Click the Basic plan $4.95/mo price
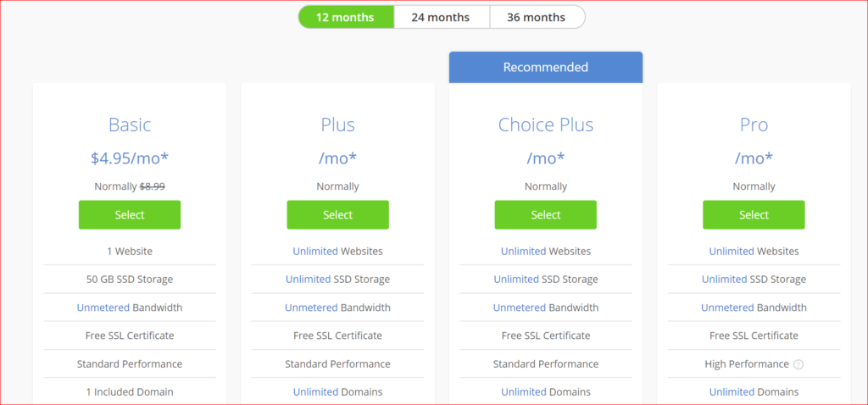868x405 pixels. [130, 158]
